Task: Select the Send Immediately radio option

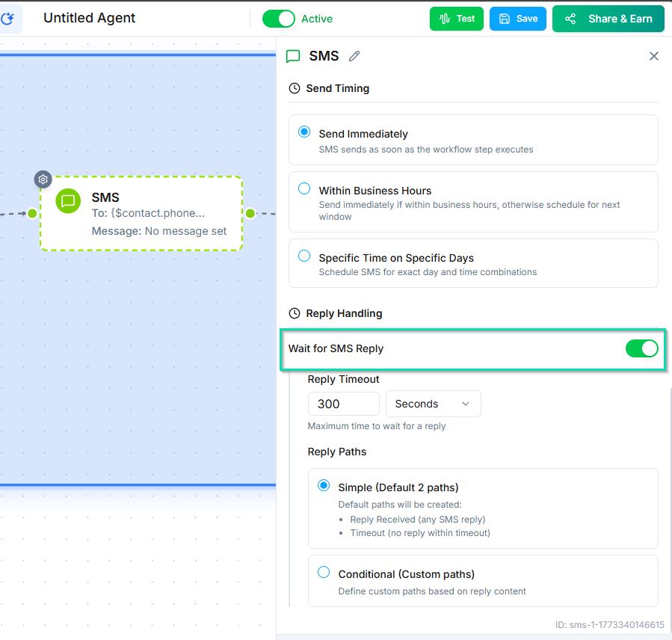Action: 304,132
